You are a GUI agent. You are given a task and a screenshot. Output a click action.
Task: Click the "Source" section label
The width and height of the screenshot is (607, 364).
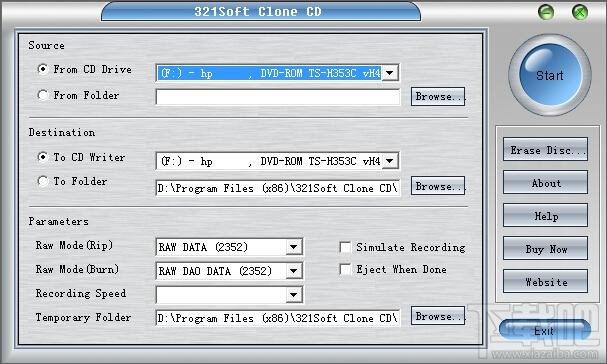(46, 45)
